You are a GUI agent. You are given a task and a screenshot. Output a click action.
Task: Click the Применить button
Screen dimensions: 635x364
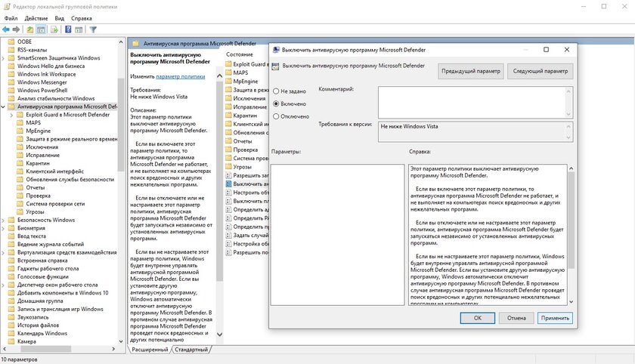coord(555,318)
